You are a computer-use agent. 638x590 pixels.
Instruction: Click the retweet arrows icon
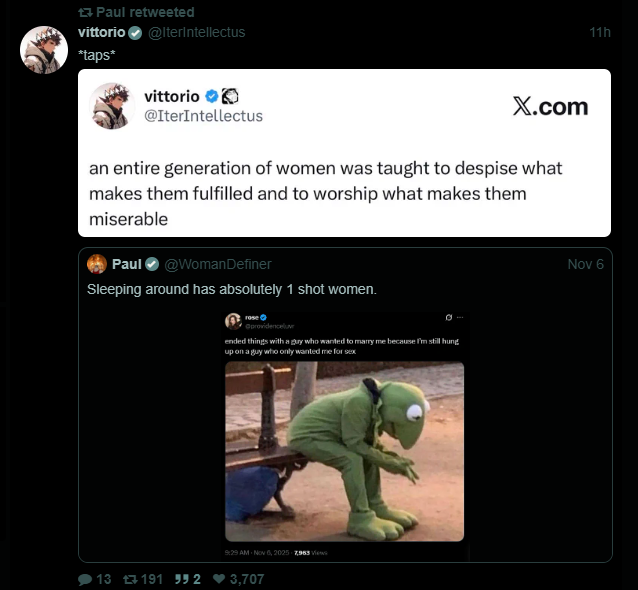130,579
